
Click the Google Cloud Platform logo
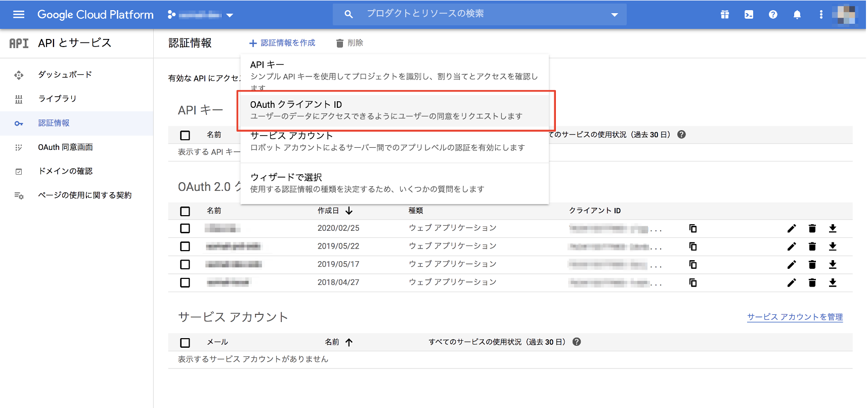coord(96,15)
